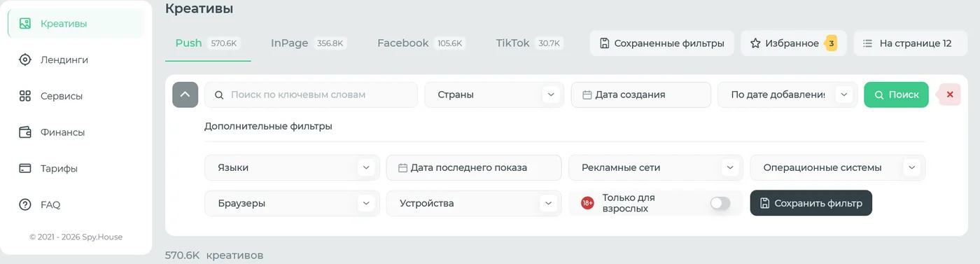Click the Push count badge 570.6K
This screenshot has width=980, height=264.
tap(225, 43)
